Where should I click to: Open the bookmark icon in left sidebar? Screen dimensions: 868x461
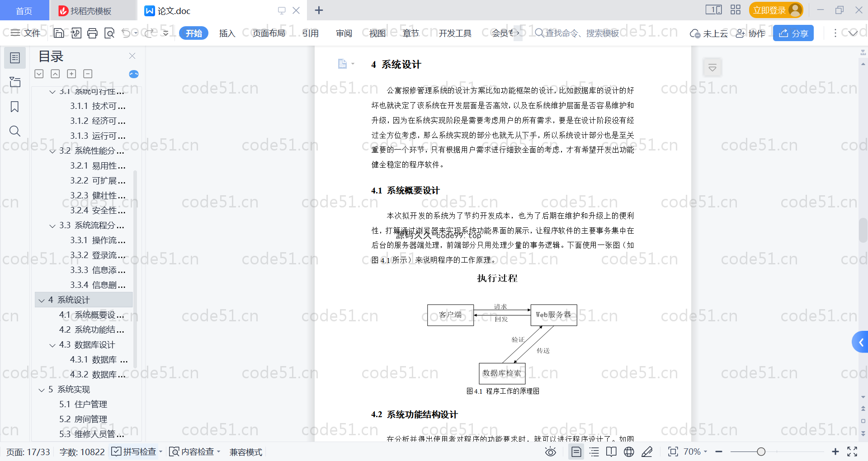point(15,107)
